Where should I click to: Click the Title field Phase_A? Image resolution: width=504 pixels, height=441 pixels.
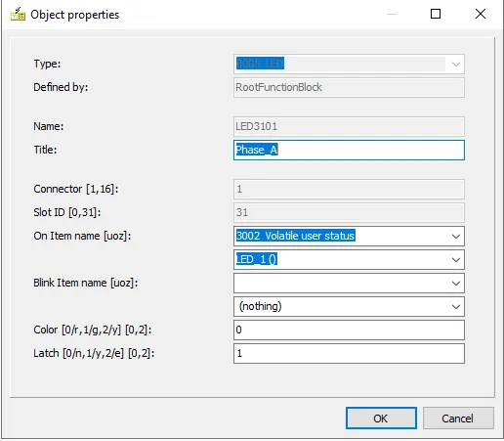click(349, 150)
